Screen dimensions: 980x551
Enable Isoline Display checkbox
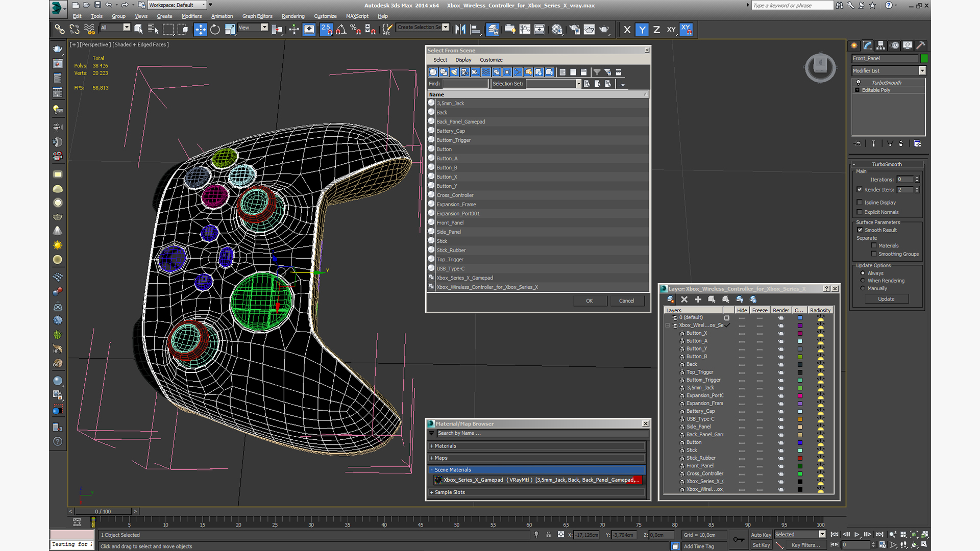860,203
